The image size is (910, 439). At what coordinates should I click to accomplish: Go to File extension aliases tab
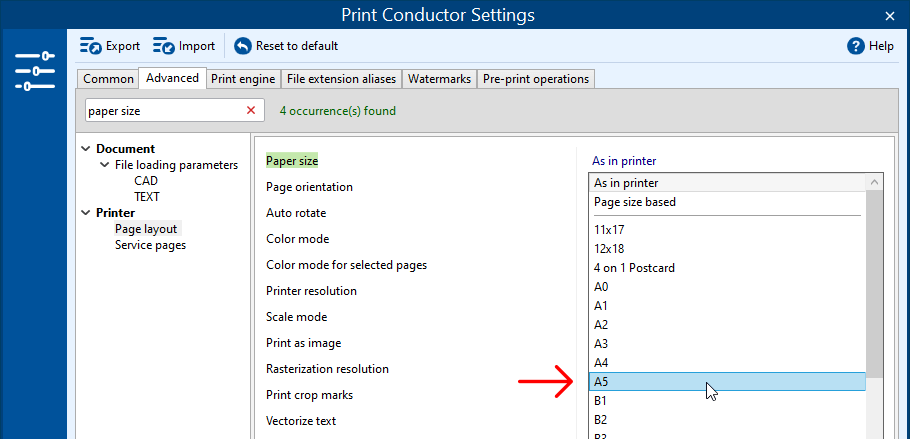(x=341, y=78)
